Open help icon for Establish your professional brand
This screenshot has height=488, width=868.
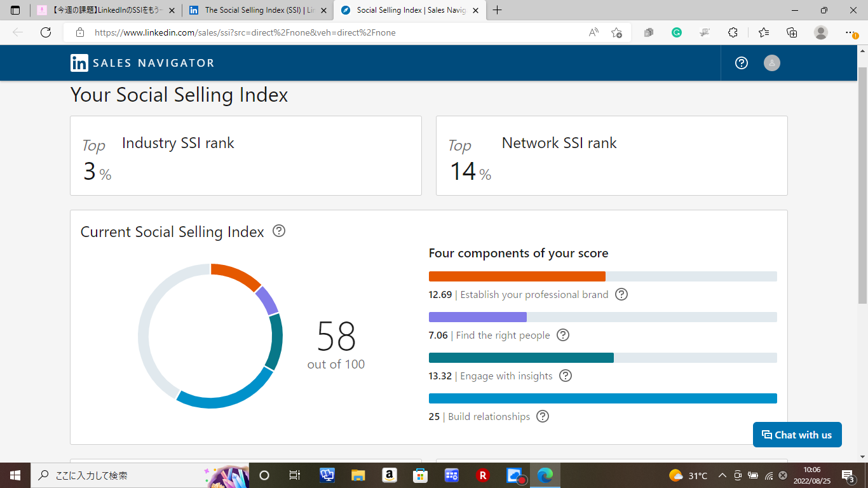pyautogui.click(x=621, y=294)
